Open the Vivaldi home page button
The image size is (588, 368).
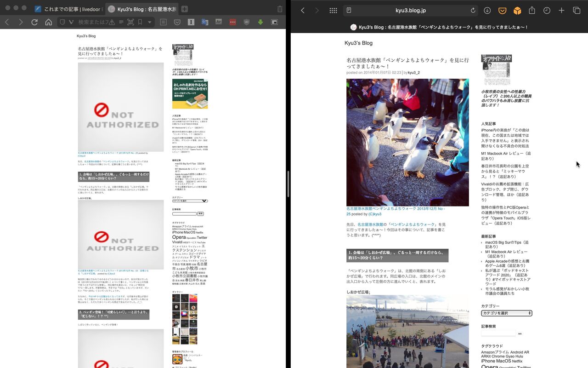pyautogui.click(x=48, y=22)
